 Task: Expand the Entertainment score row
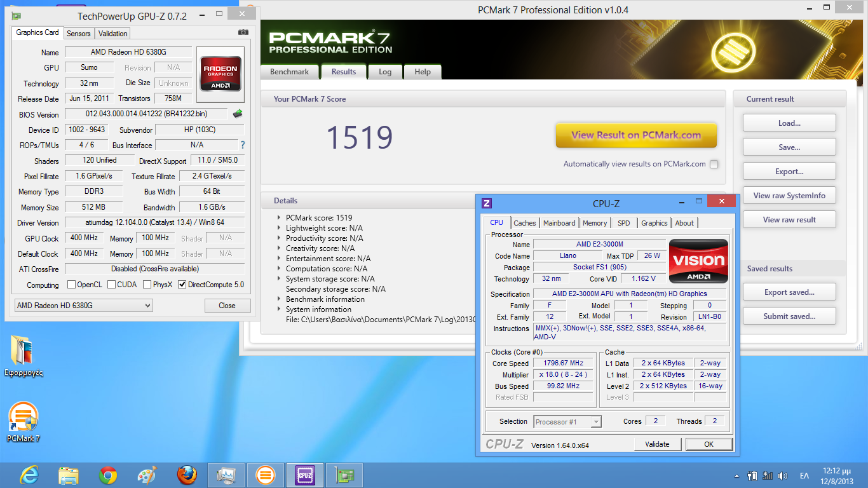click(279, 258)
